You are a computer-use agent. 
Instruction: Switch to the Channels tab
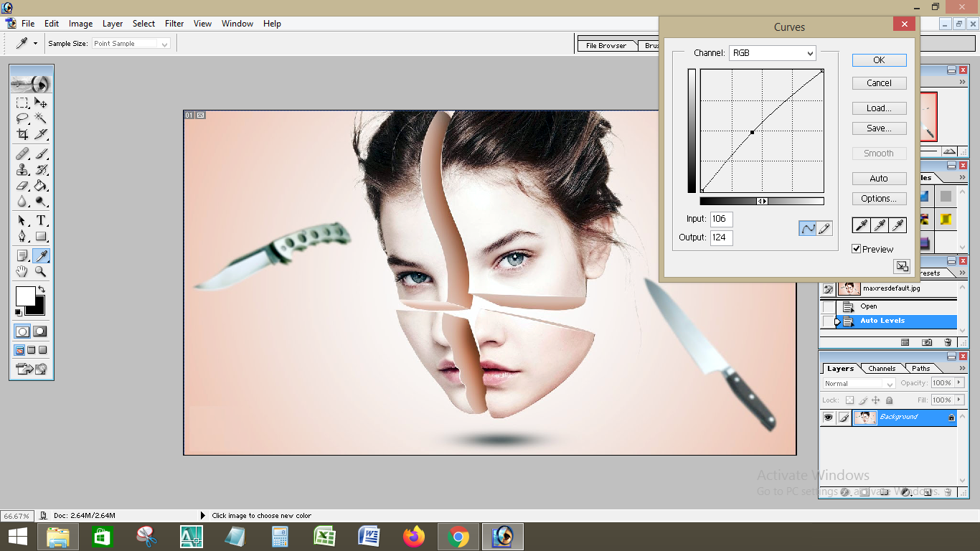pos(881,369)
